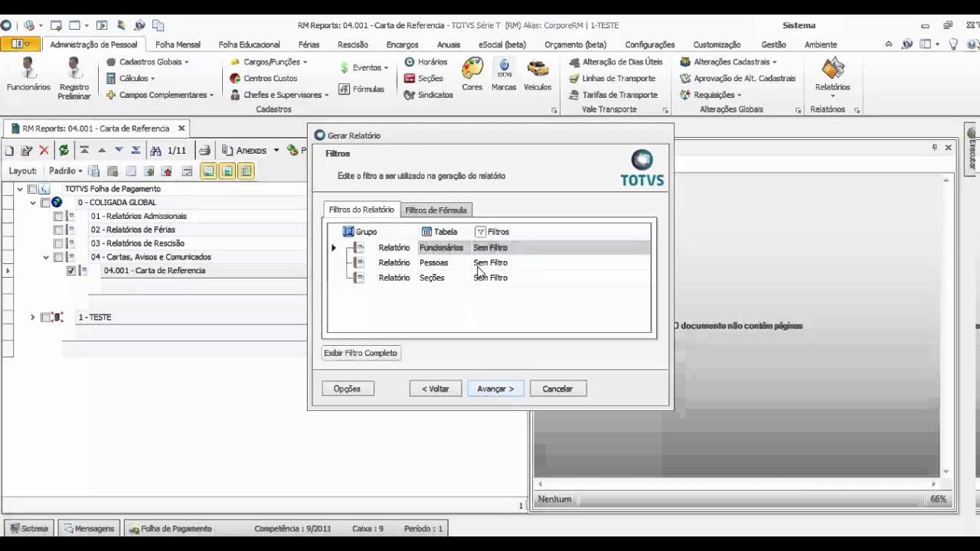Open Seções in the ribbon
Screen dimensions: 980x551
click(x=423, y=78)
